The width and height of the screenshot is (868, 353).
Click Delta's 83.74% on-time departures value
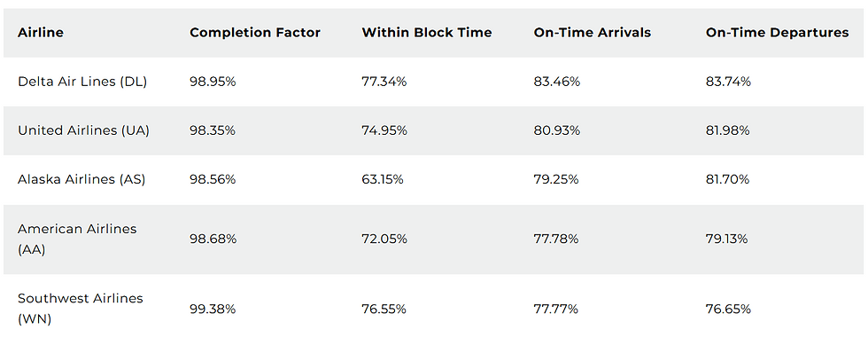pos(728,82)
